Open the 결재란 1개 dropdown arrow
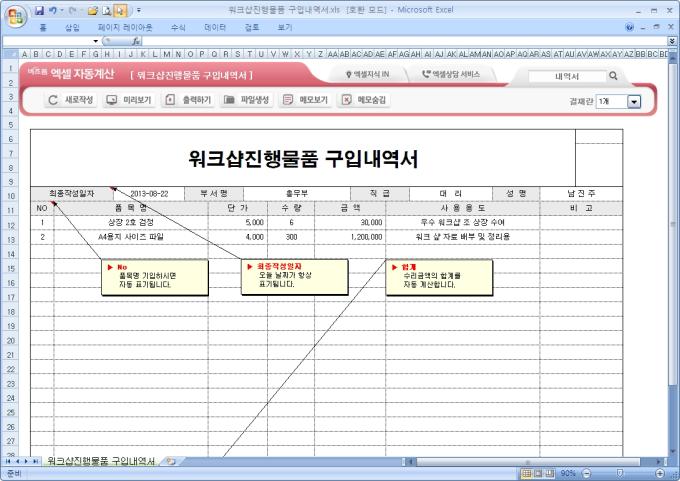Viewport: 680px width, 481px height. [x=634, y=101]
